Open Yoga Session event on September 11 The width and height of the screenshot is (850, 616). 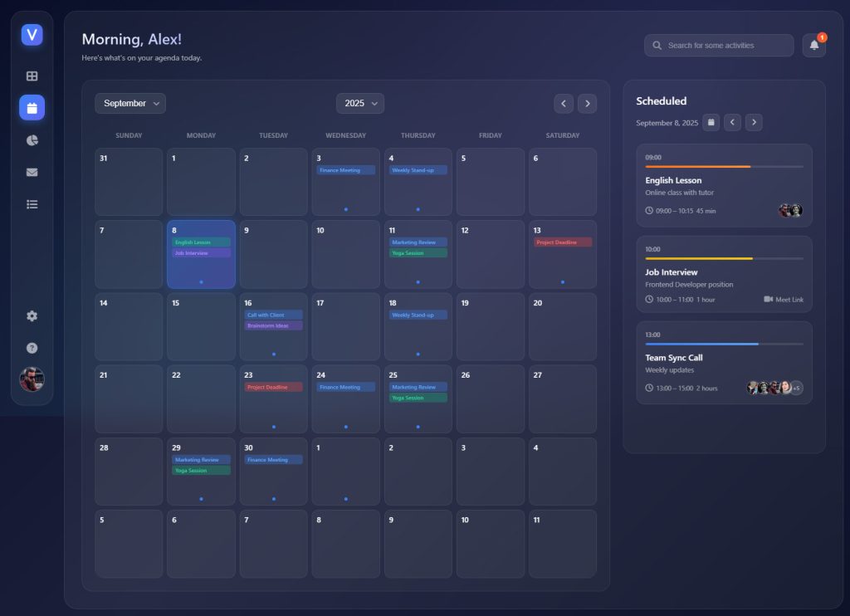pyautogui.click(x=418, y=253)
